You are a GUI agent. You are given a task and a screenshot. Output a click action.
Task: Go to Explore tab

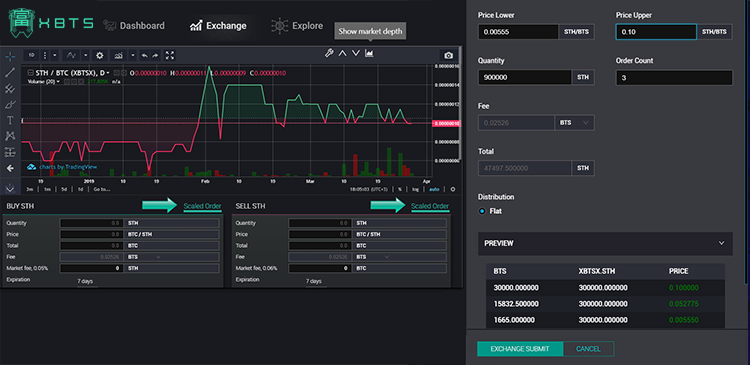(297, 26)
